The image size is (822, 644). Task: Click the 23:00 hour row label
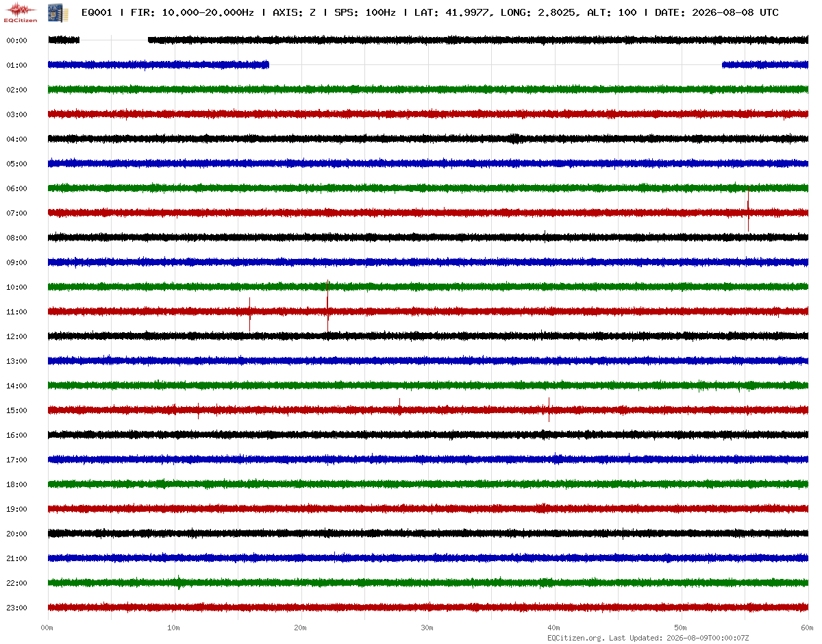tap(16, 608)
